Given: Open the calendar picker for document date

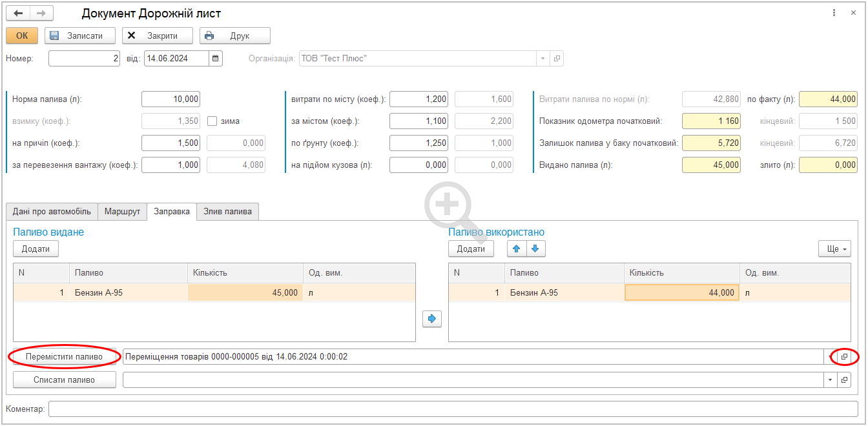Looking at the screenshot, I should (216, 59).
